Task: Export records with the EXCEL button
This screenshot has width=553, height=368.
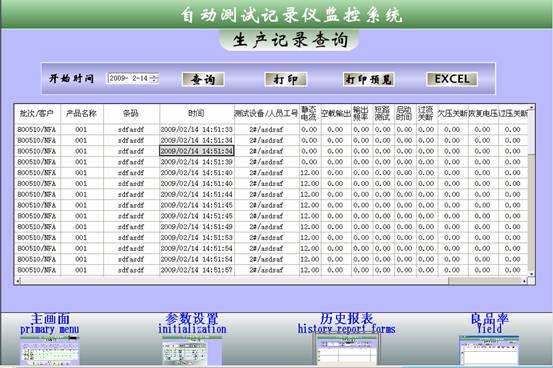Action: (x=452, y=79)
